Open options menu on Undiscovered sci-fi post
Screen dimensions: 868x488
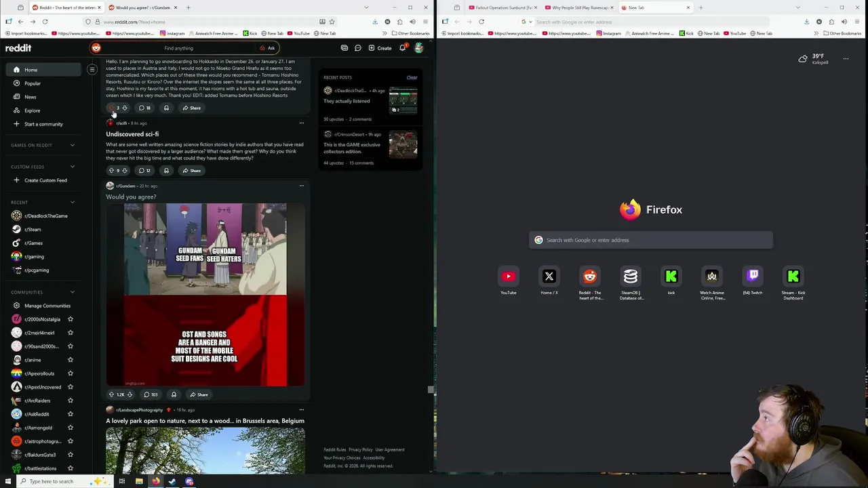click(302, 123)
